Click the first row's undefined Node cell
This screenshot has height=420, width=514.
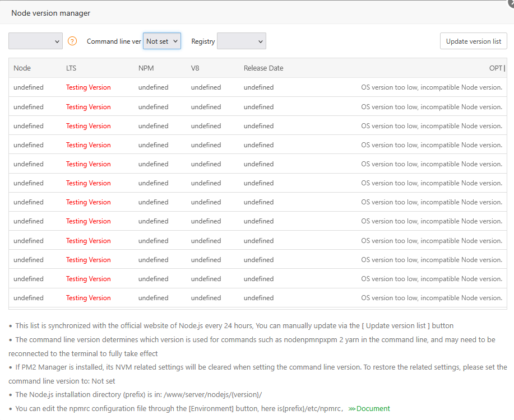coord(29,87)
